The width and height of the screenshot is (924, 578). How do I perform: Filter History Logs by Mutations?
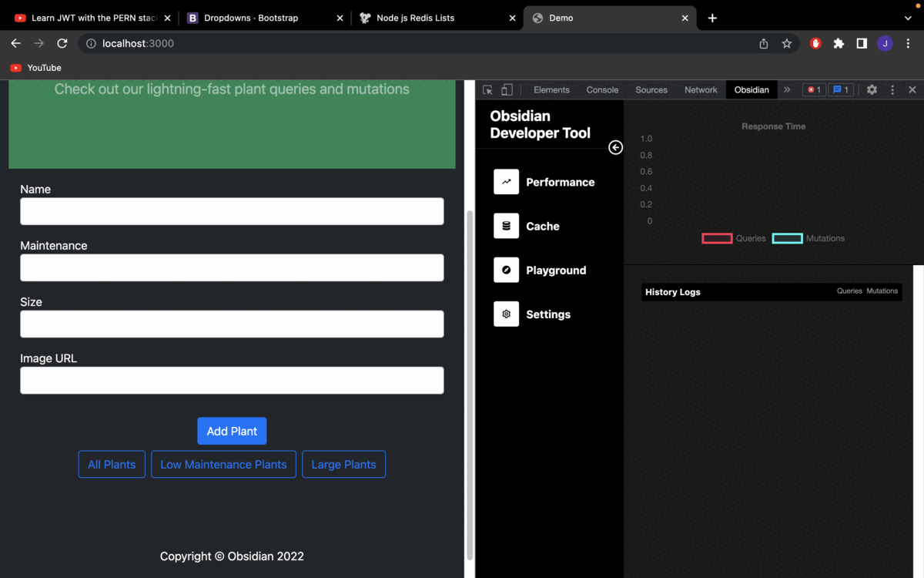[x=882, y=291]
